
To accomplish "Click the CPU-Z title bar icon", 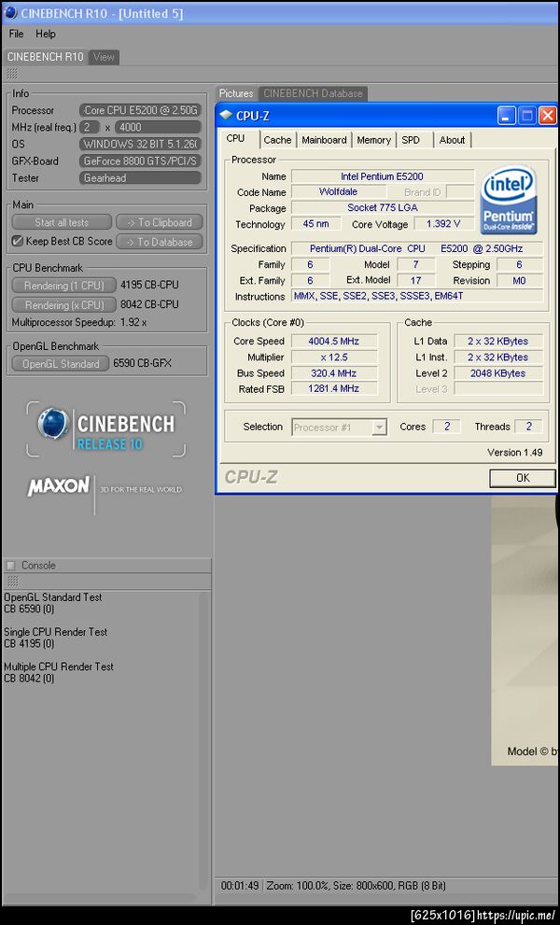I will tap(226, 116).
